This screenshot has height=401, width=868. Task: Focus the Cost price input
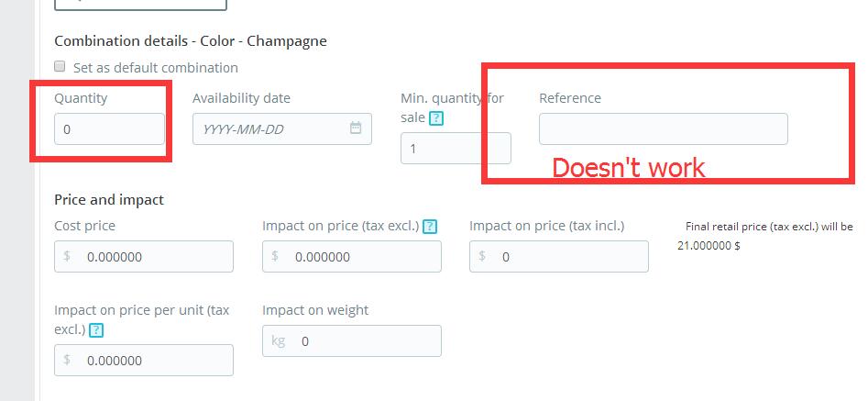click(144, 256)
